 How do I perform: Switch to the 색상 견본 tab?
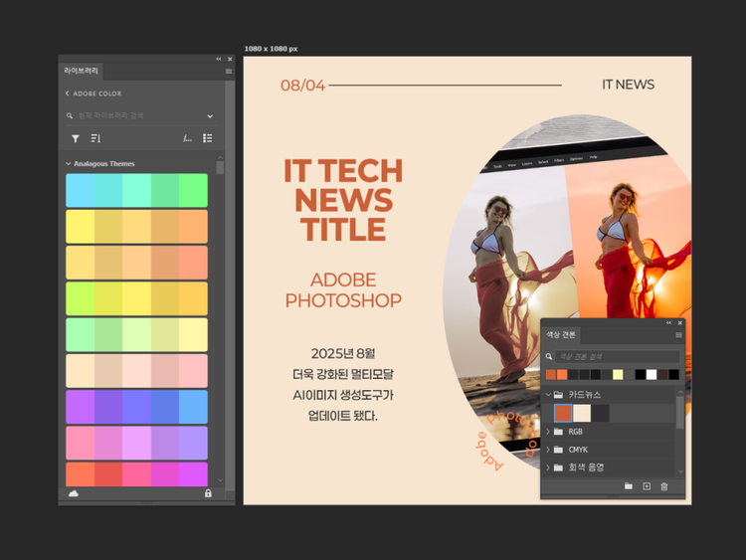tap(560, 335)
